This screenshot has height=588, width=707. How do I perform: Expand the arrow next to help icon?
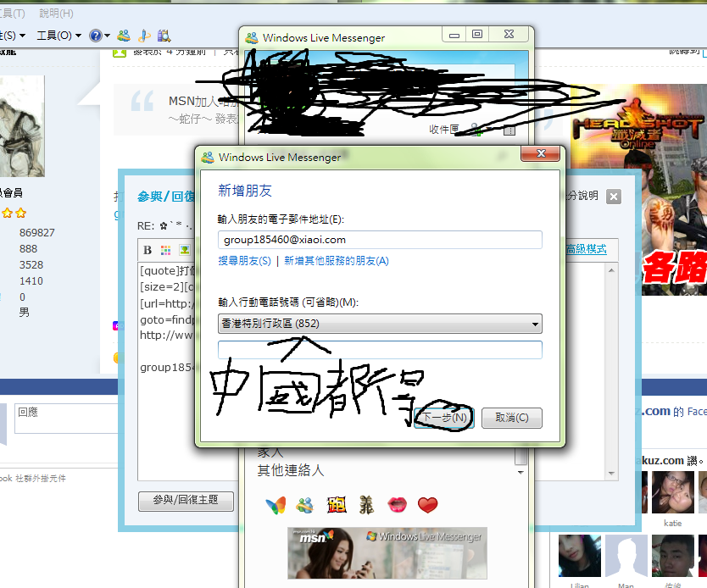tap(107, 36)
